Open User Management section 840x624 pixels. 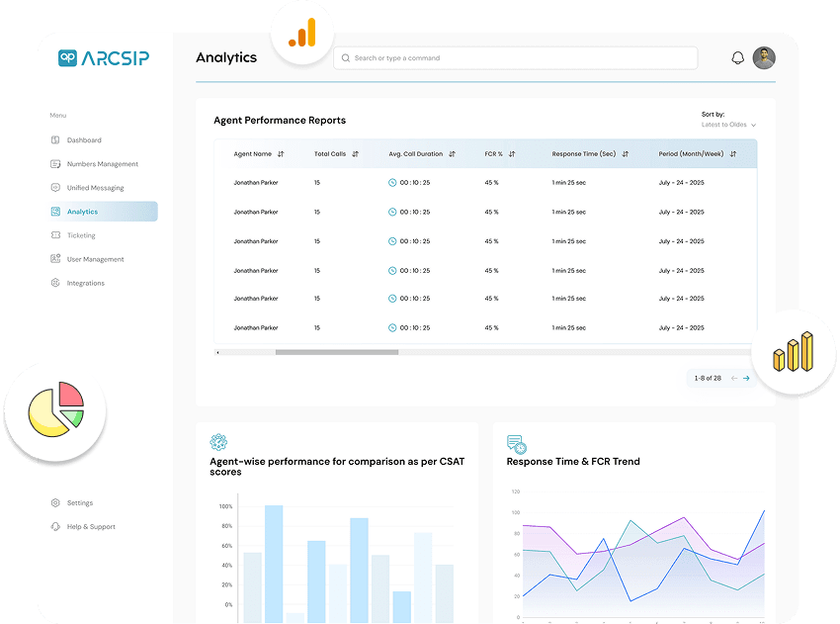[x=95, y=259]
